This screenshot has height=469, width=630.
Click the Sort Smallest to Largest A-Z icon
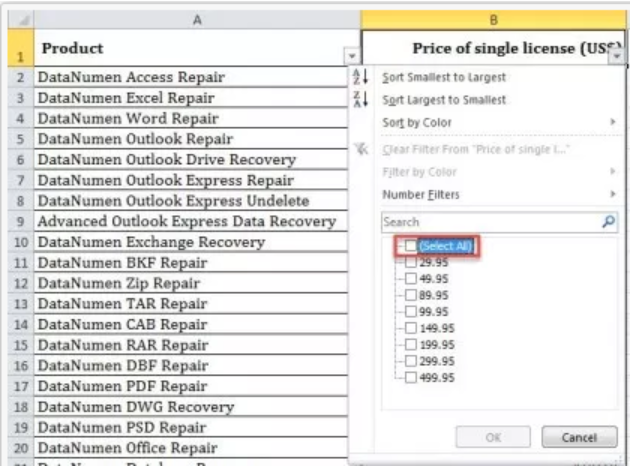coord(360,76)
